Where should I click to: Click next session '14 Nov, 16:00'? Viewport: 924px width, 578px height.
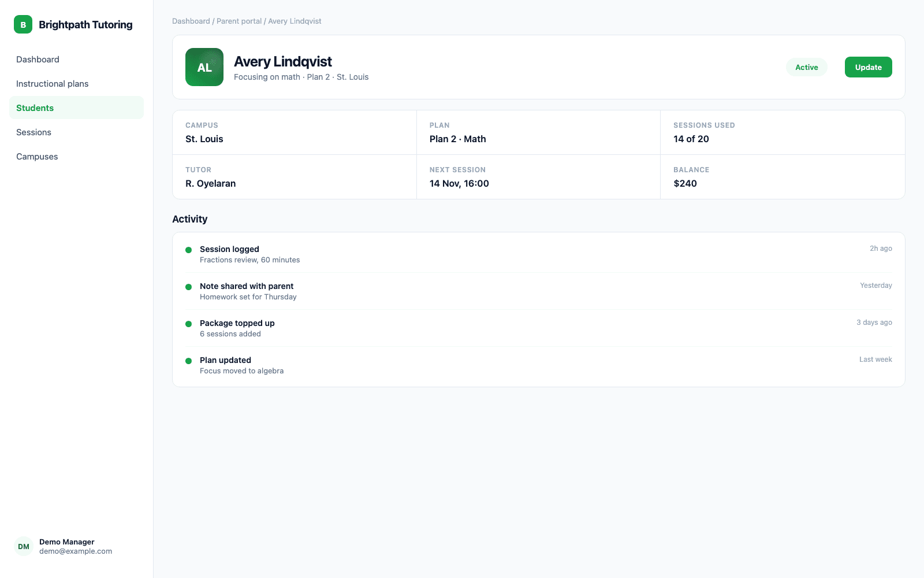(459, 183)
